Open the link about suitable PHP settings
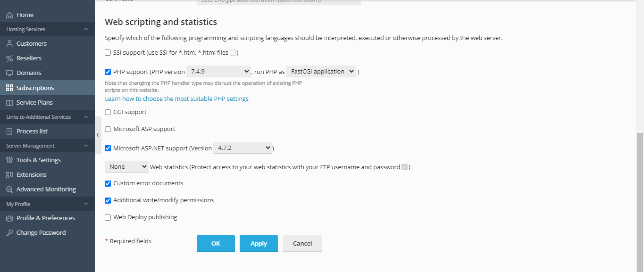The width and height of the screenshot is (644, 272). pos(176,99)
